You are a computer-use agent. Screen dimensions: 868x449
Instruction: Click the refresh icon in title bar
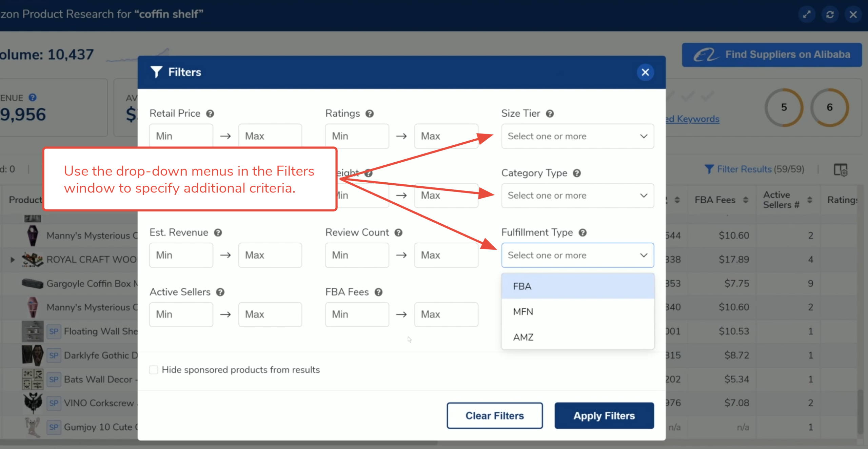830,15
